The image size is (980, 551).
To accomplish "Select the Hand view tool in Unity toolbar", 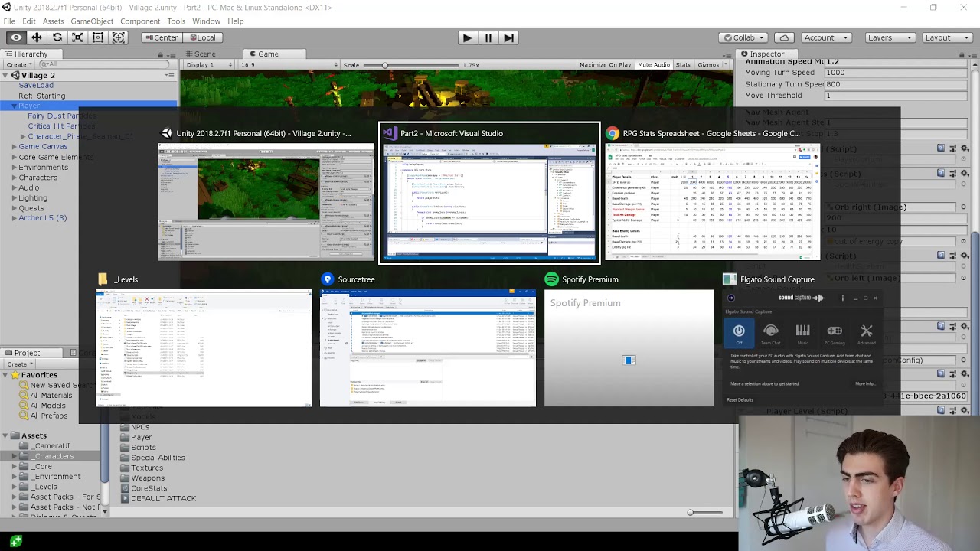I will (15, 37).
